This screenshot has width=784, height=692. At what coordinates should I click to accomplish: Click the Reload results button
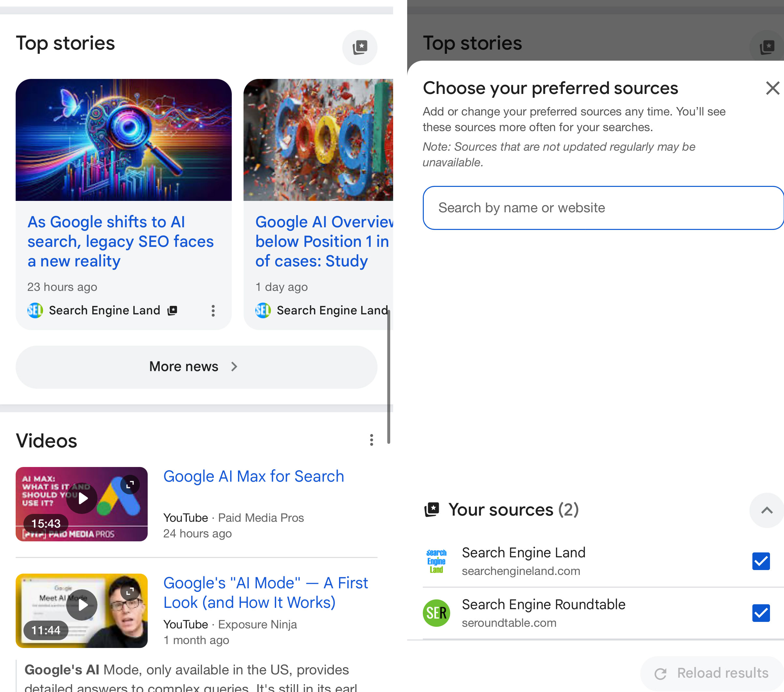[x=712, y=673]
